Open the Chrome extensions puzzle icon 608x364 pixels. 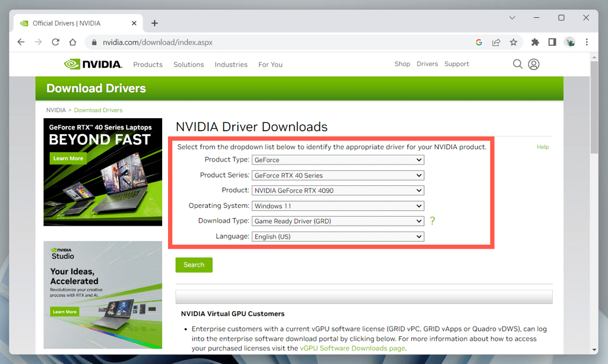click(x=535, y=42)
